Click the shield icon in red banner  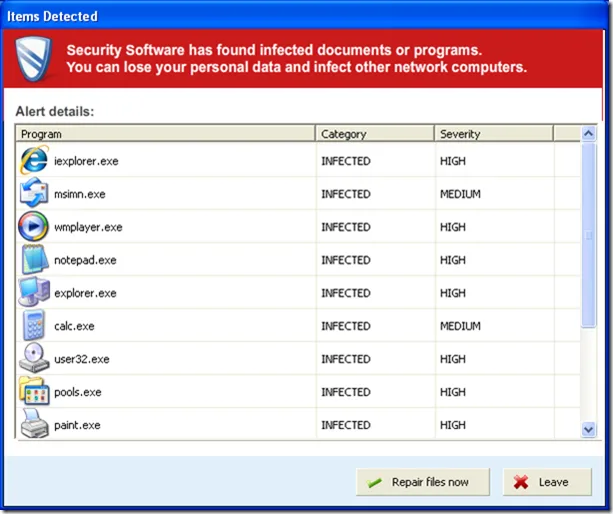[x=35, y=60]
